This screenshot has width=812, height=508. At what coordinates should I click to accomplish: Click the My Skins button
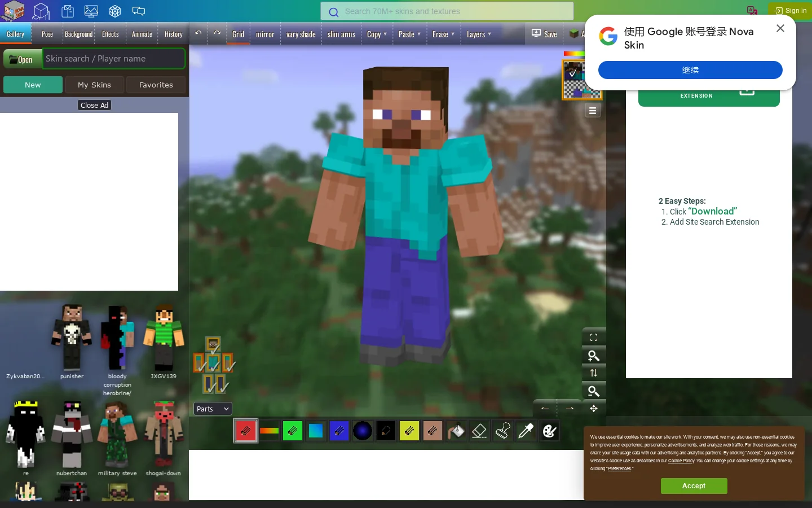[x=94, y=85]
